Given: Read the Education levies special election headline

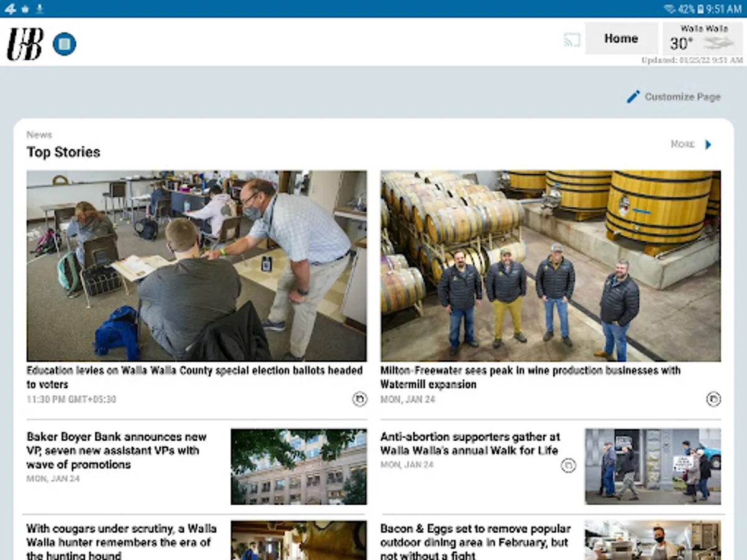Looking at the screenshot, I should tap(195, 377).
